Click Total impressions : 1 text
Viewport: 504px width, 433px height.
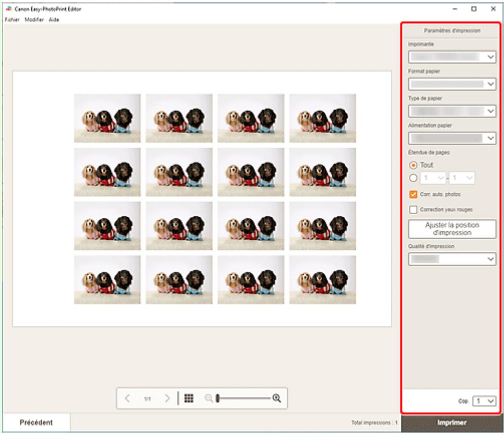coord(374,423)
